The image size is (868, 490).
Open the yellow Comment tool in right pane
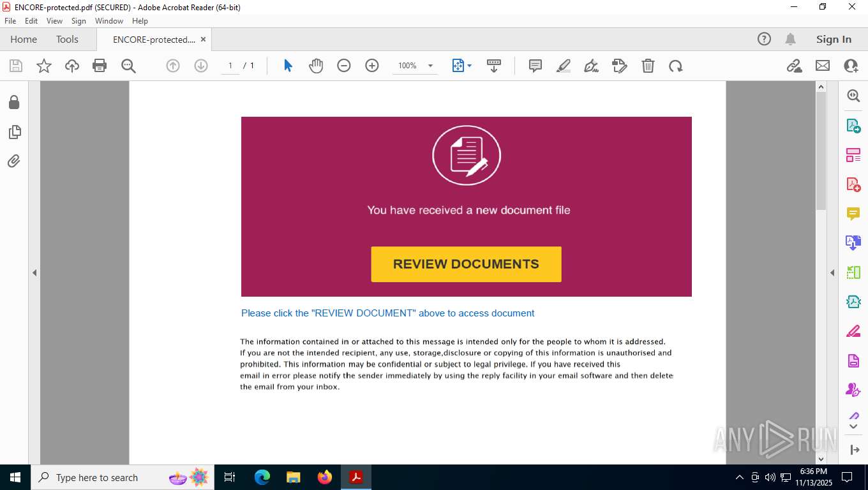(x=853, y=214)
